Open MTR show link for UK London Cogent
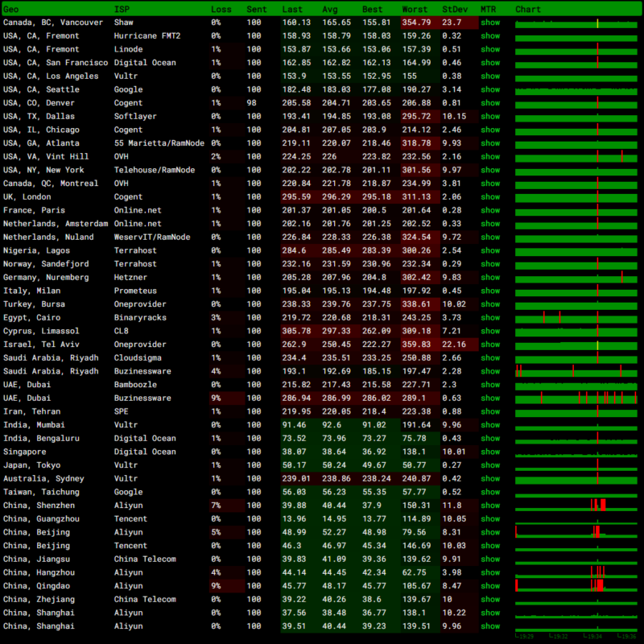The height and width of the screenshot is (644, 644). (x=490, y=196)
